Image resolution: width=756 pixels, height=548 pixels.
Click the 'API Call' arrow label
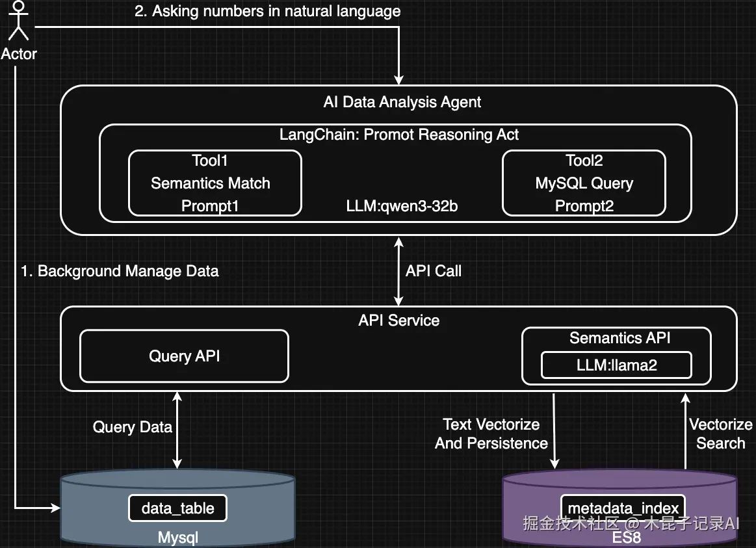coord(434,271)
